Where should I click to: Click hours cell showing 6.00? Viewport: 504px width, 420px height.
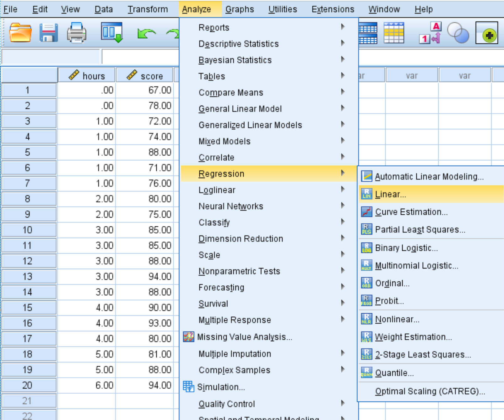(x=87, y=385)
